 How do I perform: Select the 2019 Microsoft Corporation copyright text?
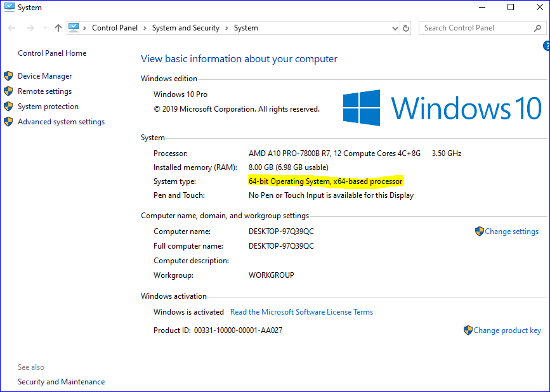pos(237,109)
